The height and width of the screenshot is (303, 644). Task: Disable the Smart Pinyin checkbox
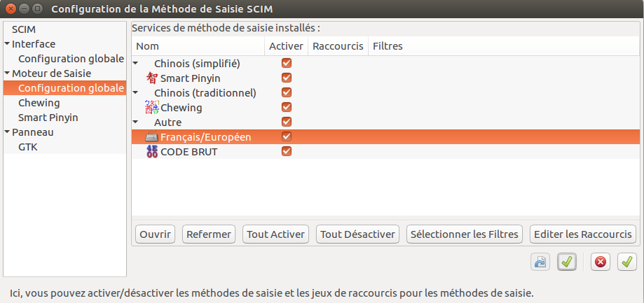tap(287, 78)
